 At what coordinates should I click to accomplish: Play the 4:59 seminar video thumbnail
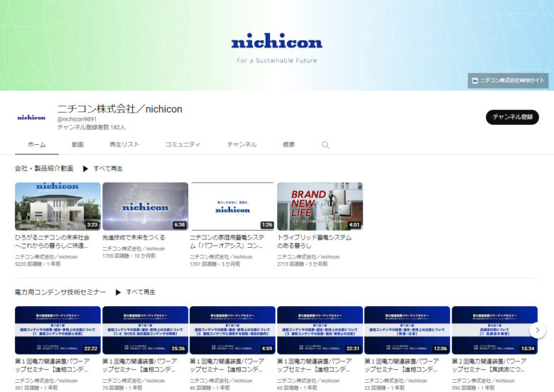(x=232, y=330)
